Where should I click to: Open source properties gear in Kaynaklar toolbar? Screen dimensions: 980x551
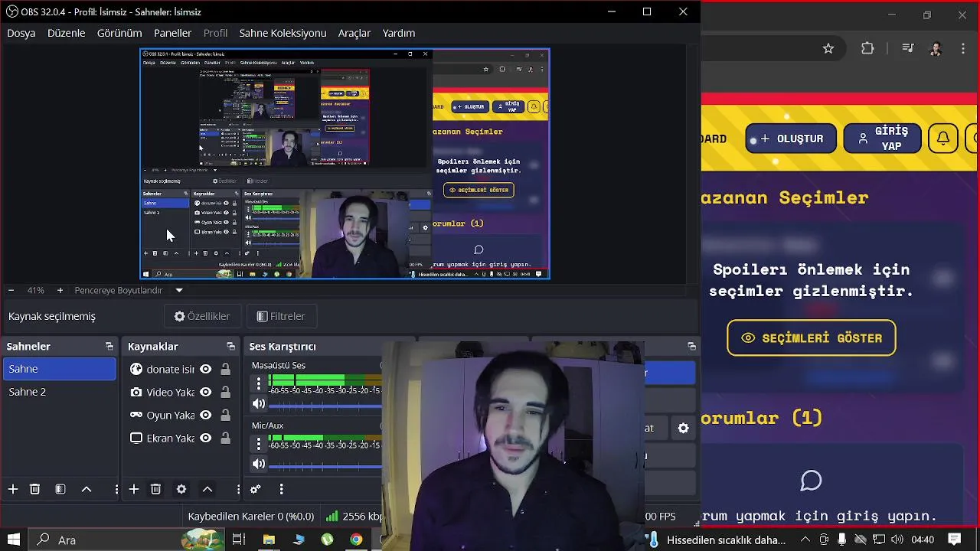point(181,489)
